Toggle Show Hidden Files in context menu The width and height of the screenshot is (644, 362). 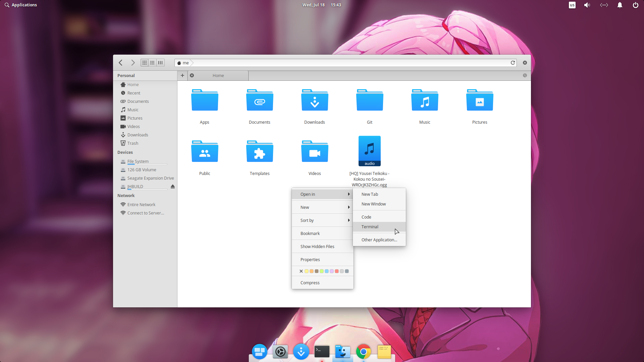point(317,246)
